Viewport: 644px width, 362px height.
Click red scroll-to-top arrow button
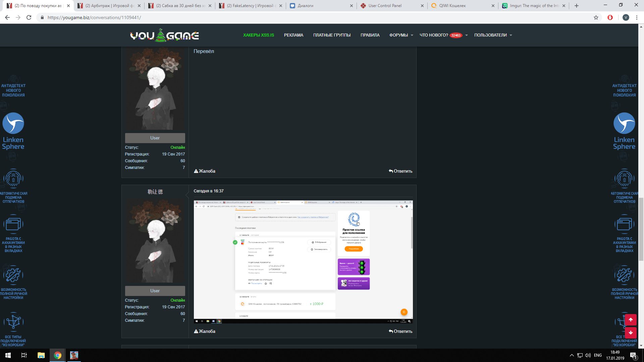631,320
